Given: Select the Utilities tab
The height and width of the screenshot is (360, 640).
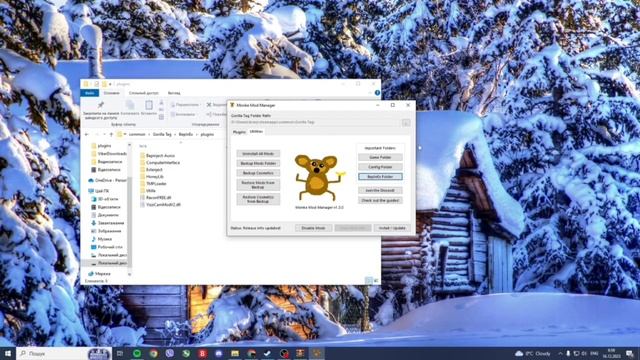Looking at the screenshot, I should (256, 131).
